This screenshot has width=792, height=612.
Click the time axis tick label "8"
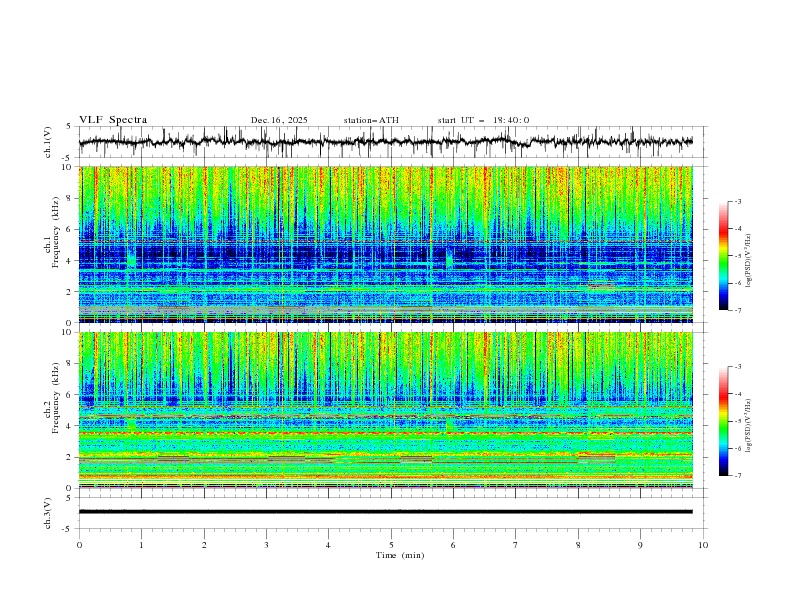[x=578, y=545]
